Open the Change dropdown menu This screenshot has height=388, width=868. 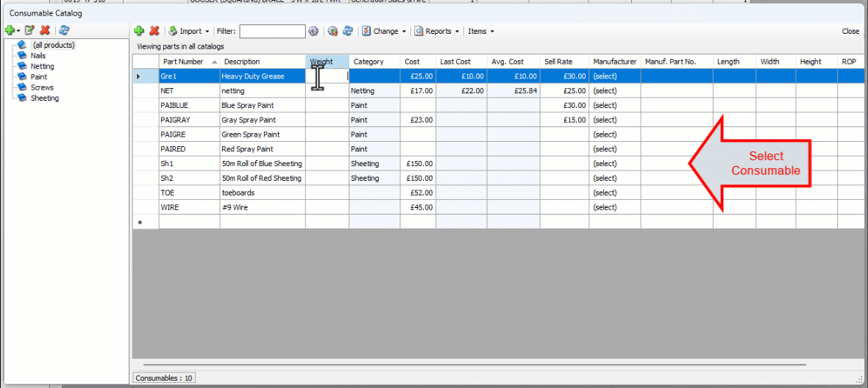point(385,32)
